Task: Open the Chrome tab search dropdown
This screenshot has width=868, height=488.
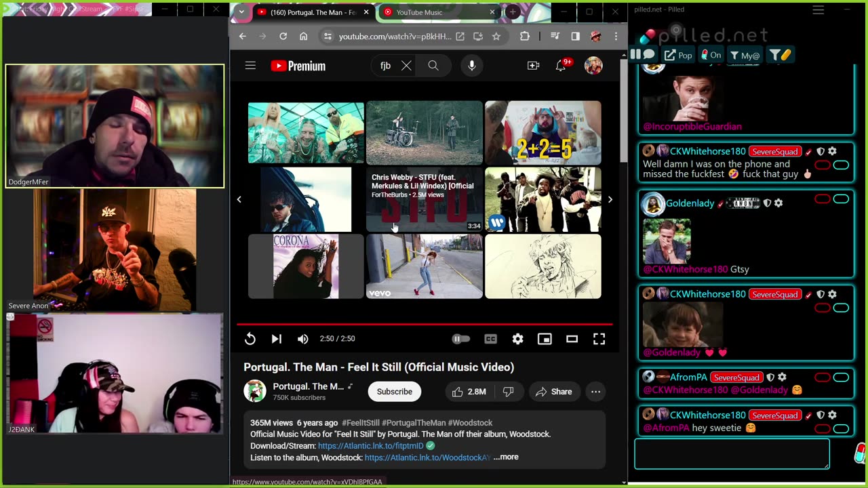Action: click(x=241, y=12)
